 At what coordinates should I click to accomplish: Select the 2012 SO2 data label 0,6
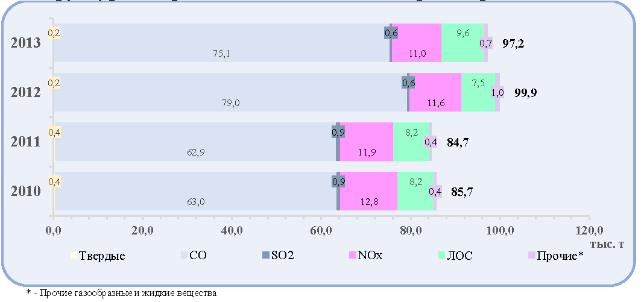click(x=408, y=83)
